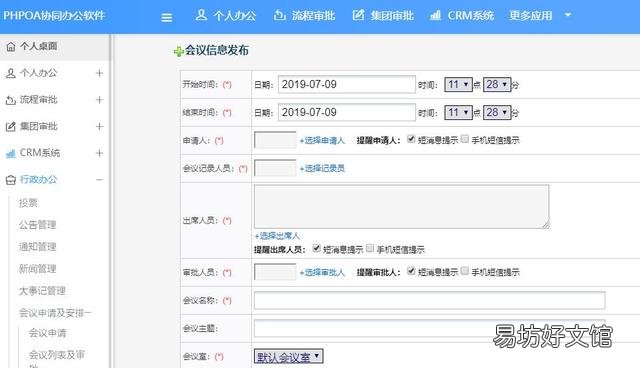Open the 开始时间 hour dropdown
The image size is (640, 368).
458,84
